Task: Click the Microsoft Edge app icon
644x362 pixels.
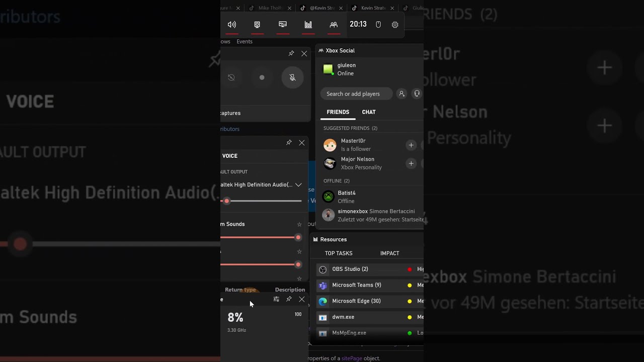Action: click(x=323, y=301)
